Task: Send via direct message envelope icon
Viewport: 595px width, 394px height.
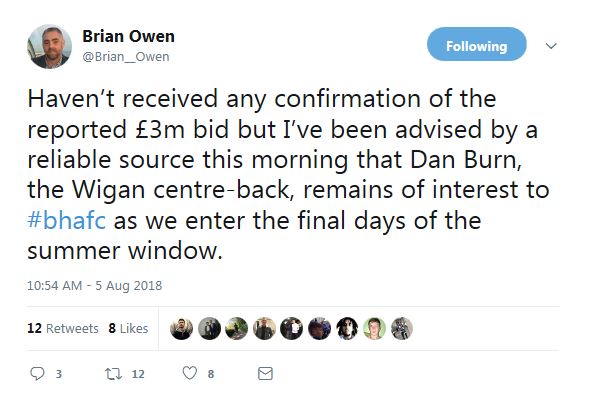Action: click(x=265, y=374)
